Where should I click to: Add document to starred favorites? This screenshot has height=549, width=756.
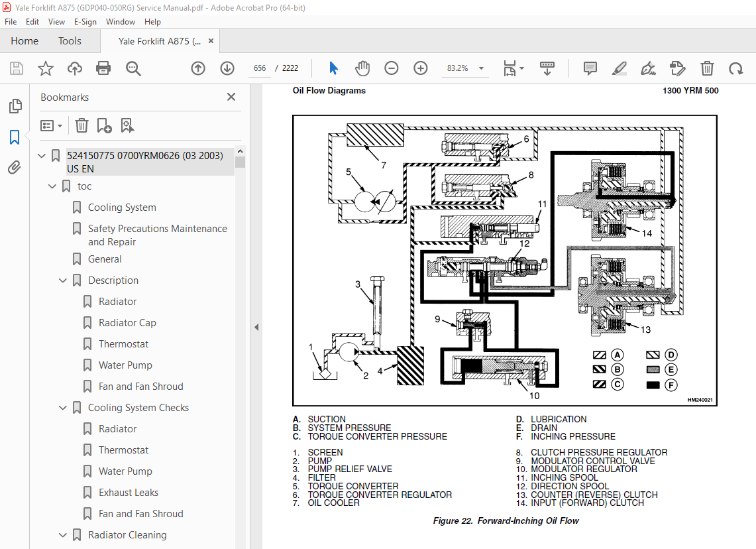click(x=45, y=68)
